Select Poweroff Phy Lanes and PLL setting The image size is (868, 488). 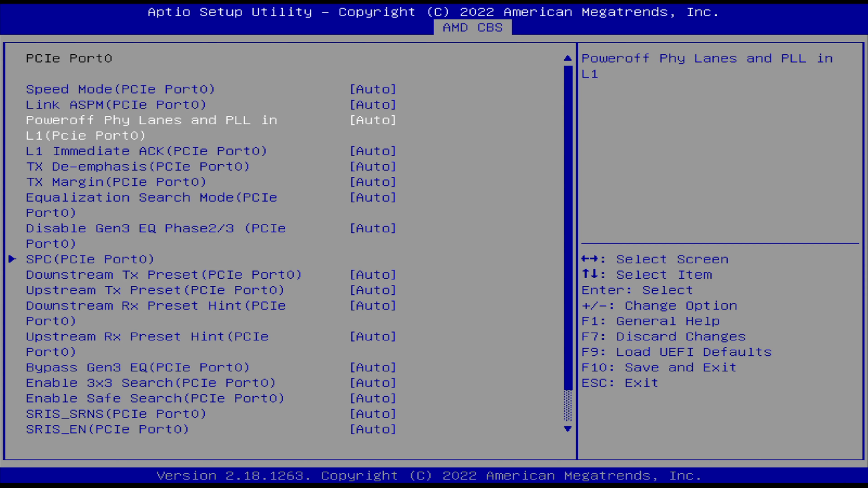(152, 128)
